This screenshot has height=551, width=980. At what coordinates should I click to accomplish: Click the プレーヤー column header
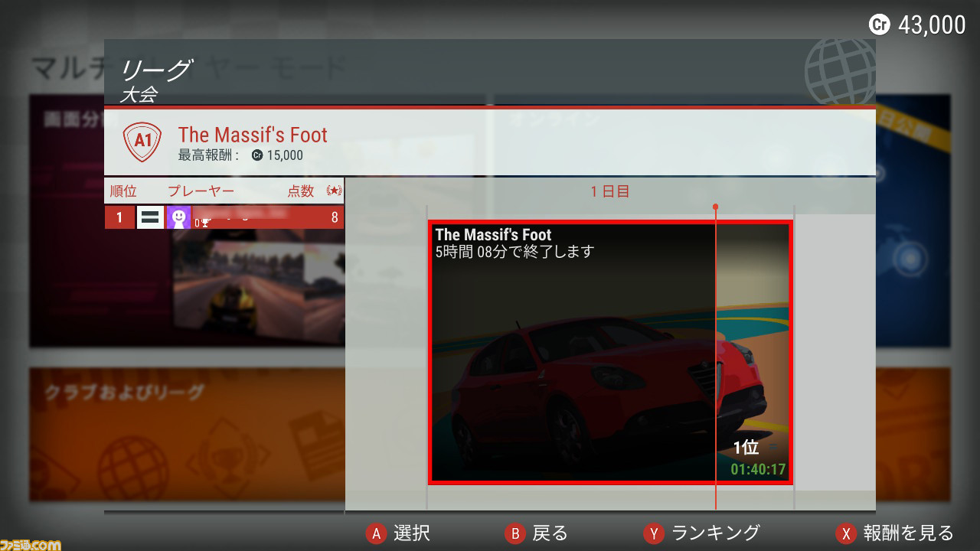(x=201, y=191)
